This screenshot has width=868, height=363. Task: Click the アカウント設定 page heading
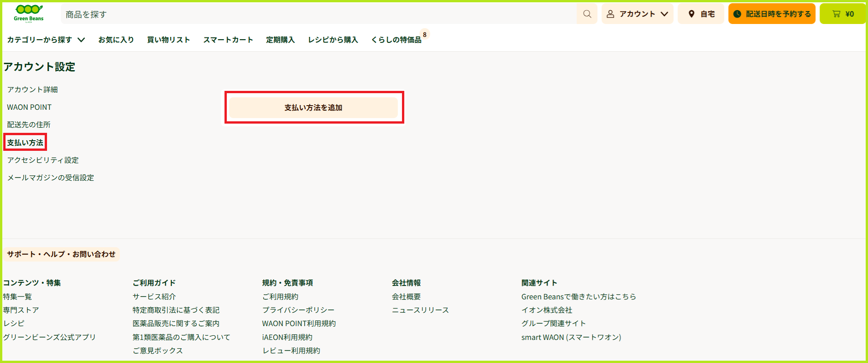pyautogui.click(x=39, y=67)
